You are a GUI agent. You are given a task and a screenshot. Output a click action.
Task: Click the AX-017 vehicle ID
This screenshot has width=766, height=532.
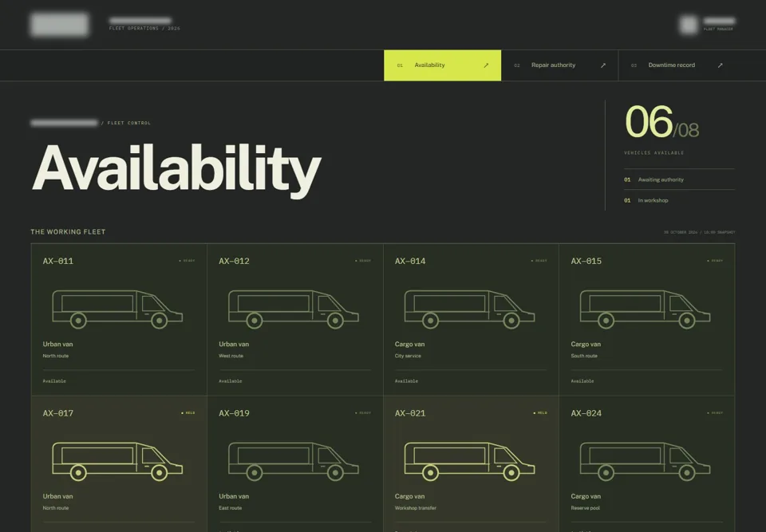[x=58, y=413]
